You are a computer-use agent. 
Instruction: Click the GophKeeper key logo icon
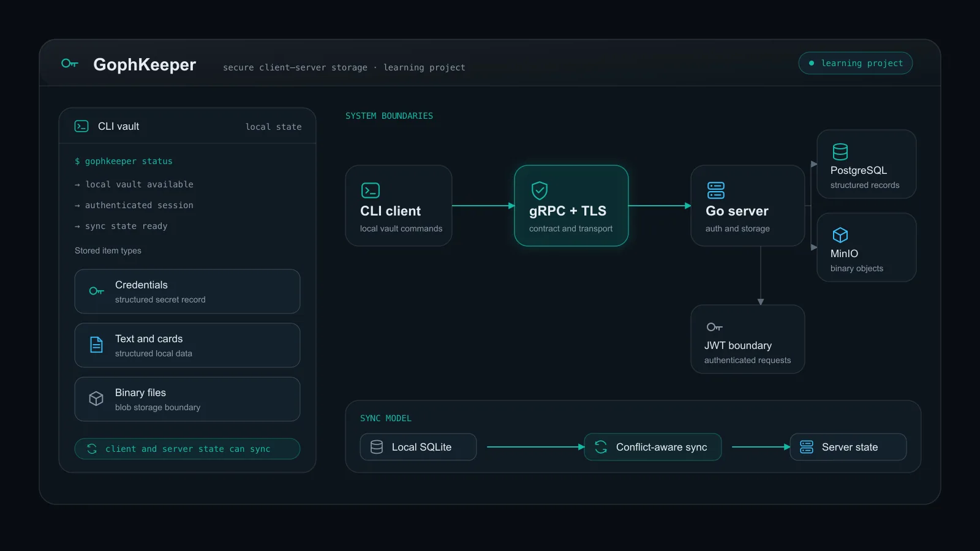[69, 63]
